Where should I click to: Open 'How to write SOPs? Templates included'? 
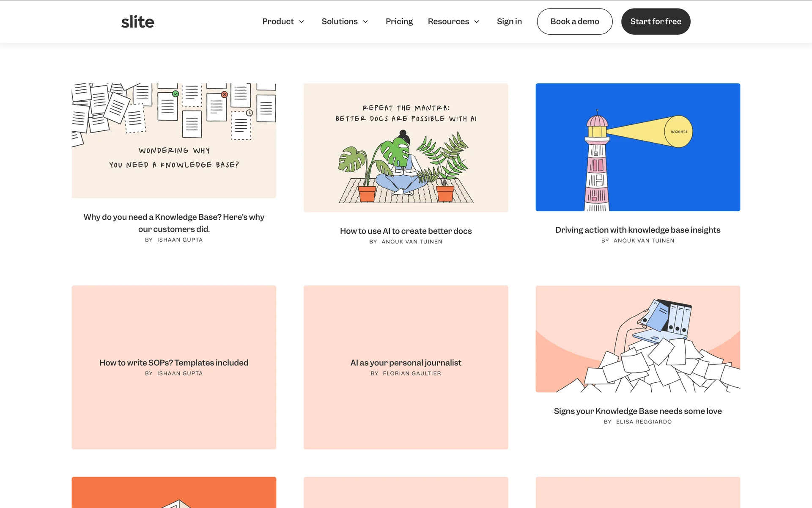174,363
